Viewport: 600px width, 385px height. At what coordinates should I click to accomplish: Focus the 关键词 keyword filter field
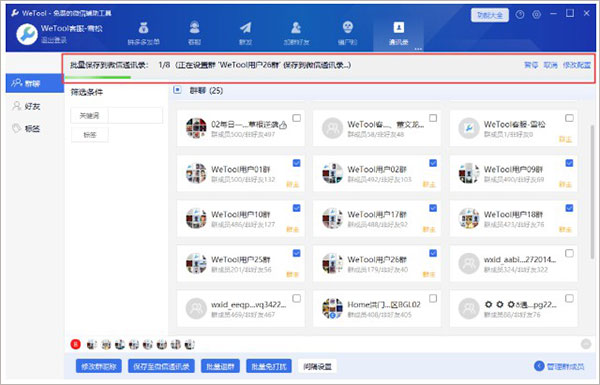coord(135,115)
